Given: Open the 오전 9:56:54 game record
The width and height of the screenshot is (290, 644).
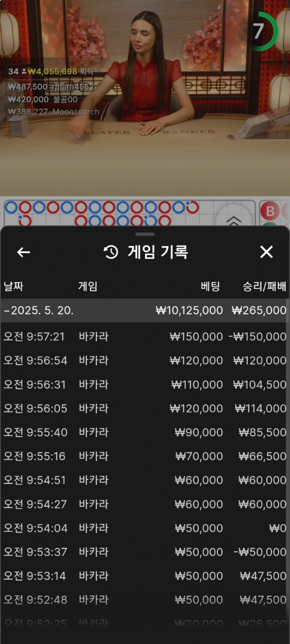Looking at the screenshot, I should pyautogui.click(x=145, y=360).
